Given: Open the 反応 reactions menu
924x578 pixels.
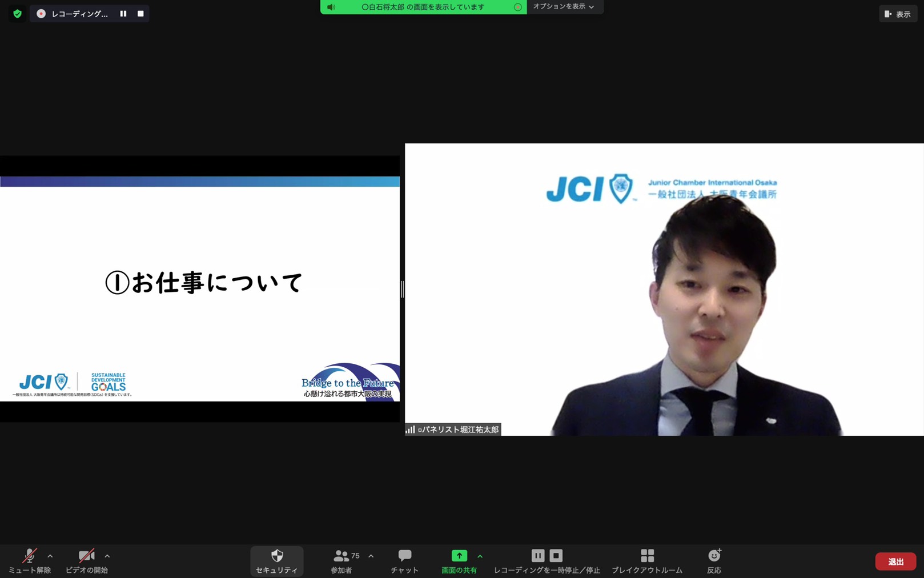Looking at the screenshot, I should pos(714,560).
